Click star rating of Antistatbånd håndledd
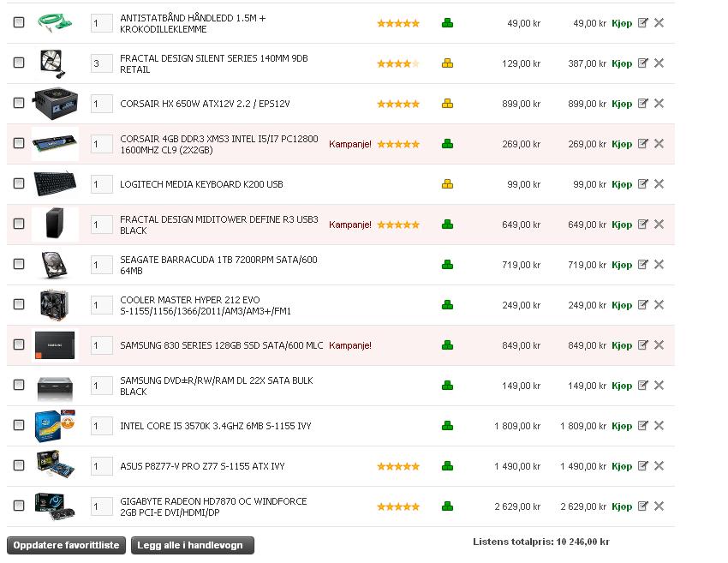This screenshot has width=728, height=563. 398,23
